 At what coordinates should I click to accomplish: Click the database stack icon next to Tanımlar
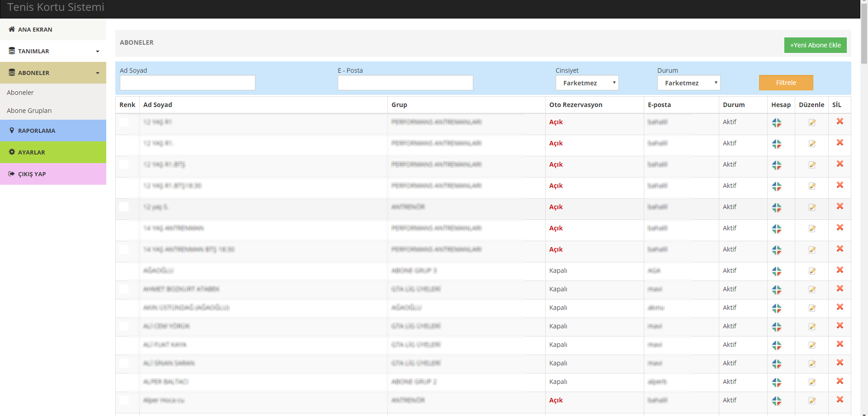12,51
